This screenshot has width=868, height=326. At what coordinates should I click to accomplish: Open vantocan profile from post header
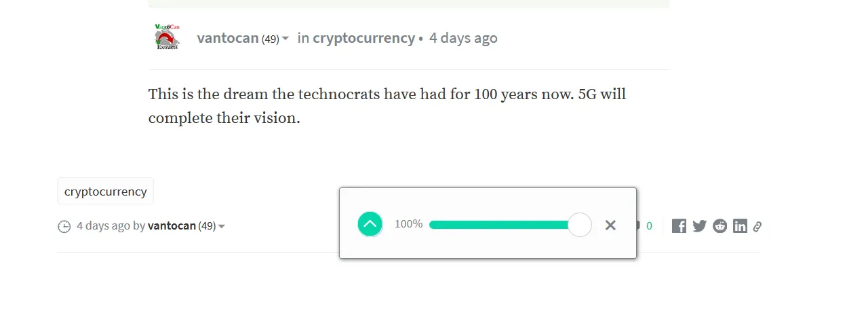coord(228,38)
